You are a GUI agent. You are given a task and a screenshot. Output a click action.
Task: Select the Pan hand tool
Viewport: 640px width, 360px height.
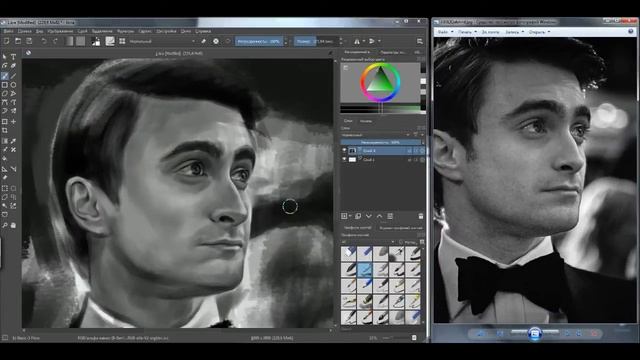pos(13,225)
